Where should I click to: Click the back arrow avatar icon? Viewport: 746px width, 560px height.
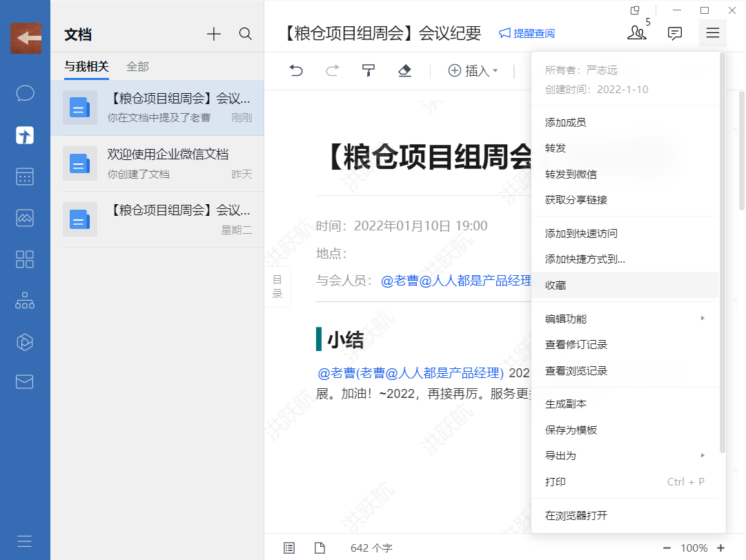26,38
